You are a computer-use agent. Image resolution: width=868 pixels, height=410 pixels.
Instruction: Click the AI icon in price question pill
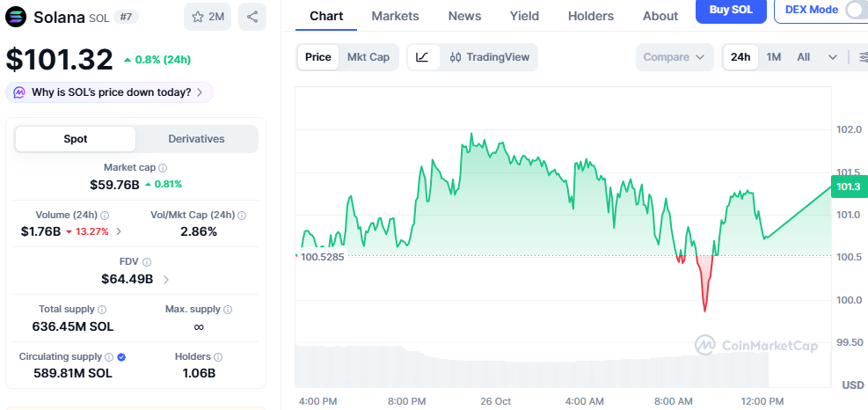(x=19, y=92)
